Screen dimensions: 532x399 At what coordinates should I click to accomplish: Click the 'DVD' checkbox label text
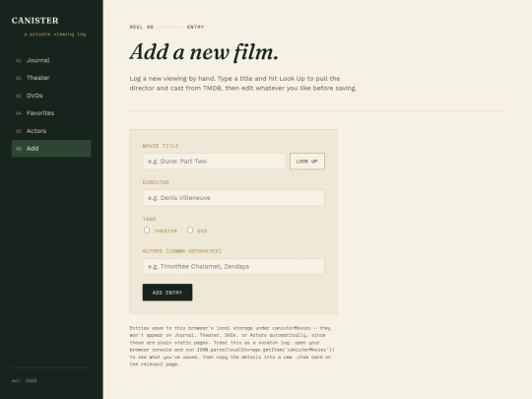[x=202, y=232]
